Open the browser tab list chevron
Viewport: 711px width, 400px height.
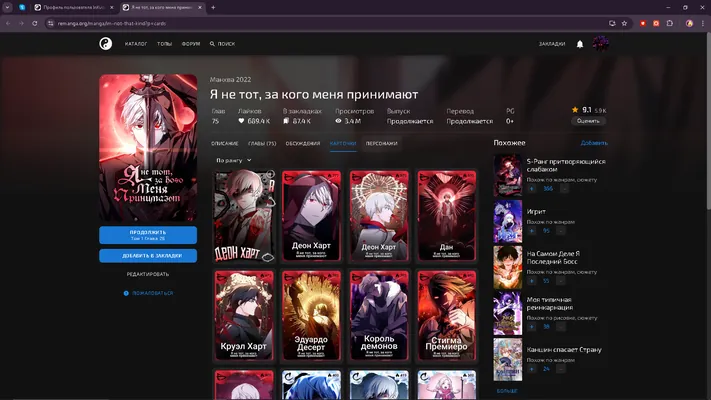(x=7, y=7)
